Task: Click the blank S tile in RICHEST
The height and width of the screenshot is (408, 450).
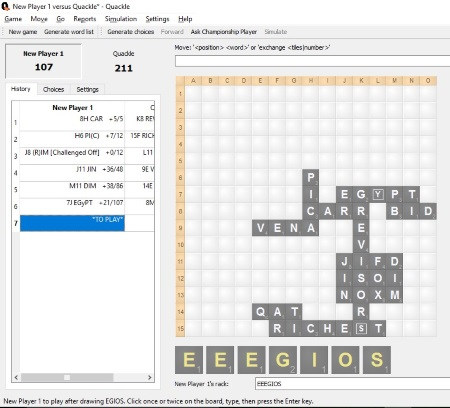Action: tap(361, 328)
